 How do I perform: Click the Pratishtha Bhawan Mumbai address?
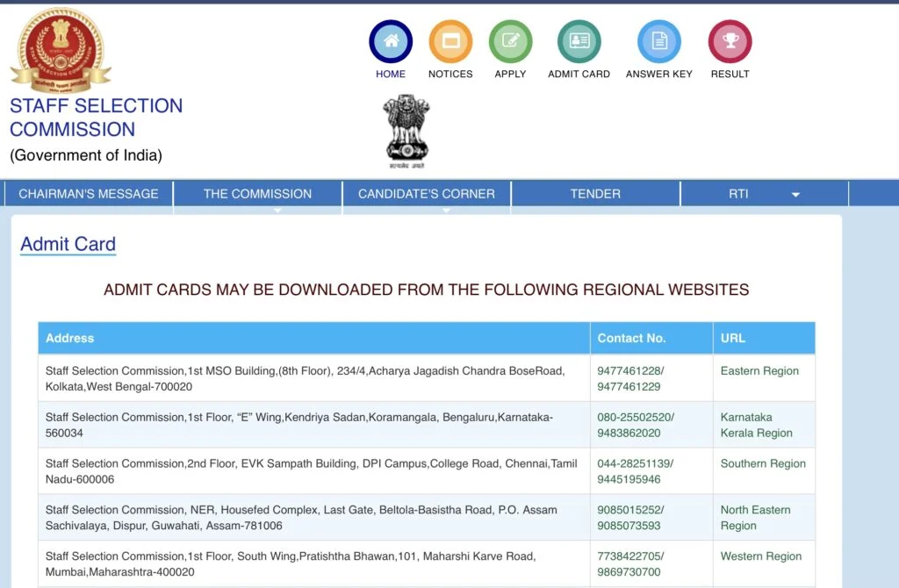coord(314,564)
